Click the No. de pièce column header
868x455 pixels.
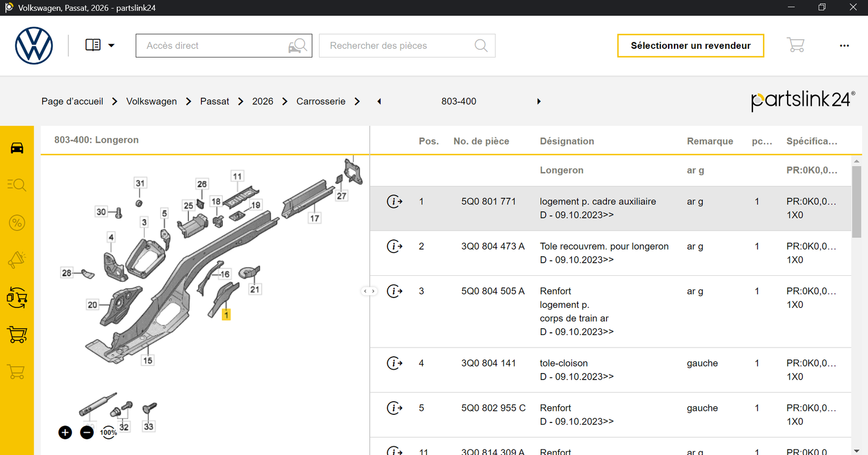481,141
